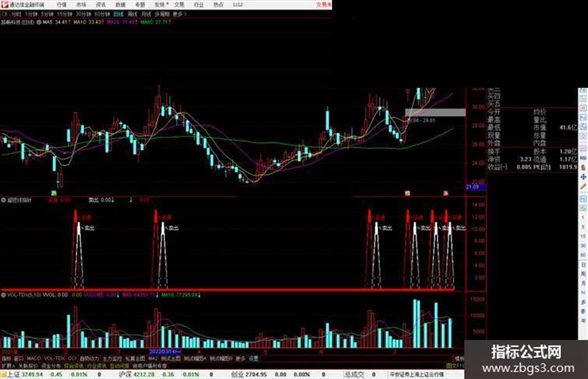588x379 pixels.
Task: Open the 设置 indicator settings
Action: pos(254,358)
